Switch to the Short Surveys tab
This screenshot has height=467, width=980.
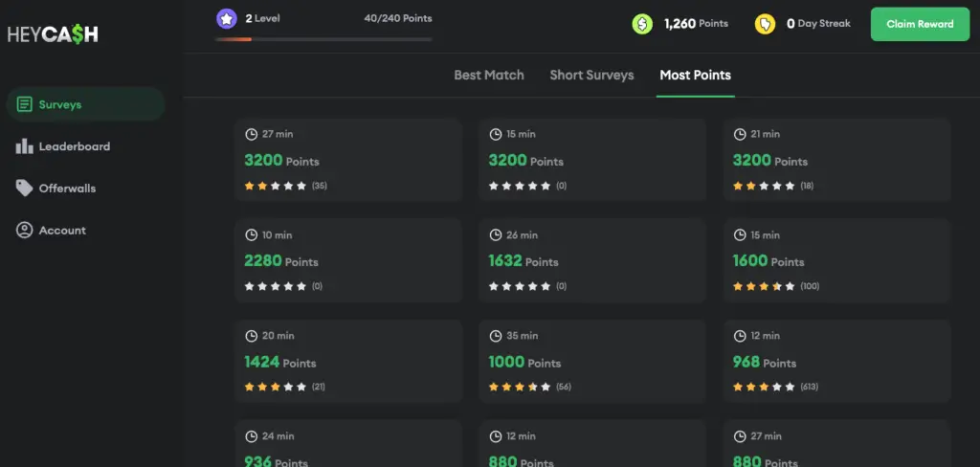(x=591, y=75)
